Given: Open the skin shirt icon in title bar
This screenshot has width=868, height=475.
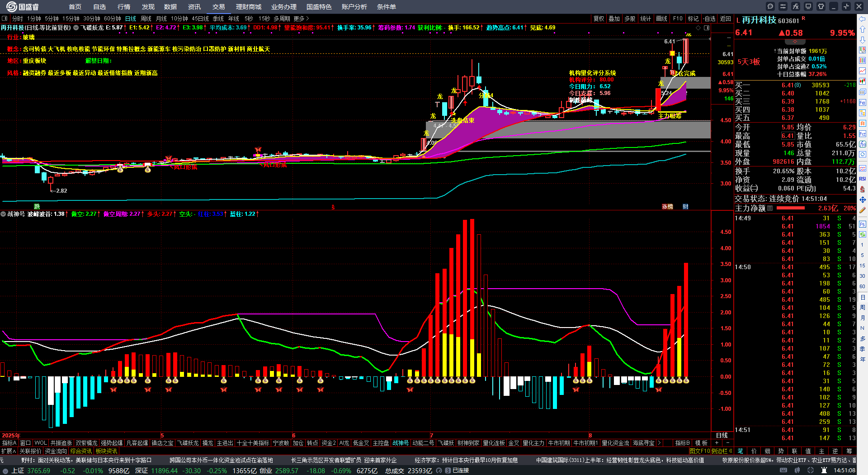Looking at the screenshot, I should [x=821, y=6].
